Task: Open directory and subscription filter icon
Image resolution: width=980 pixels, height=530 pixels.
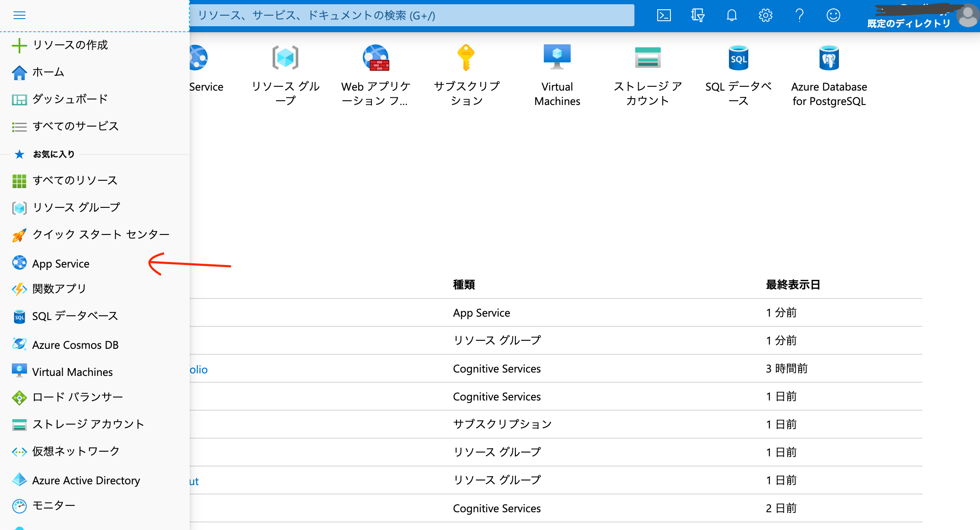Action: click(698, 16)
